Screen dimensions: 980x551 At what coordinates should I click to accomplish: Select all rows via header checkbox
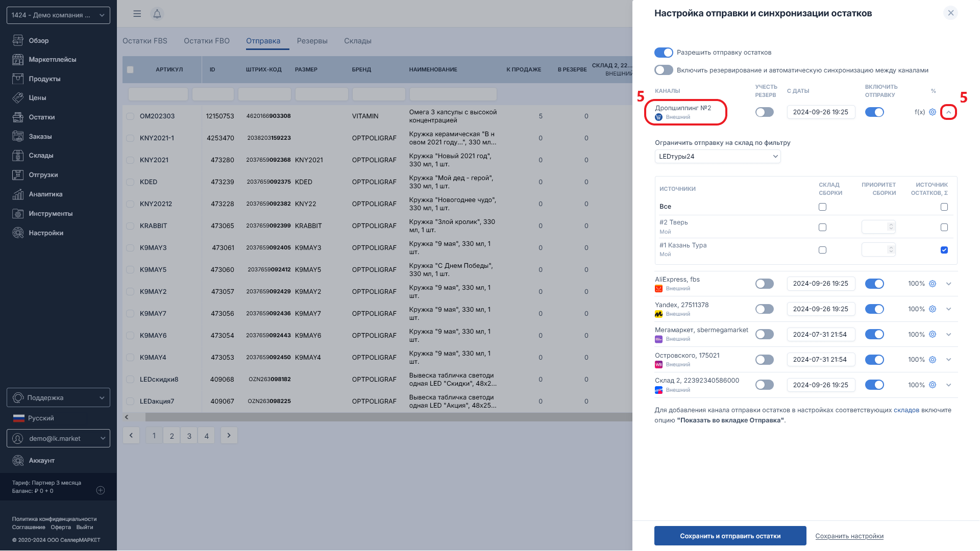[x=130, y=70]
